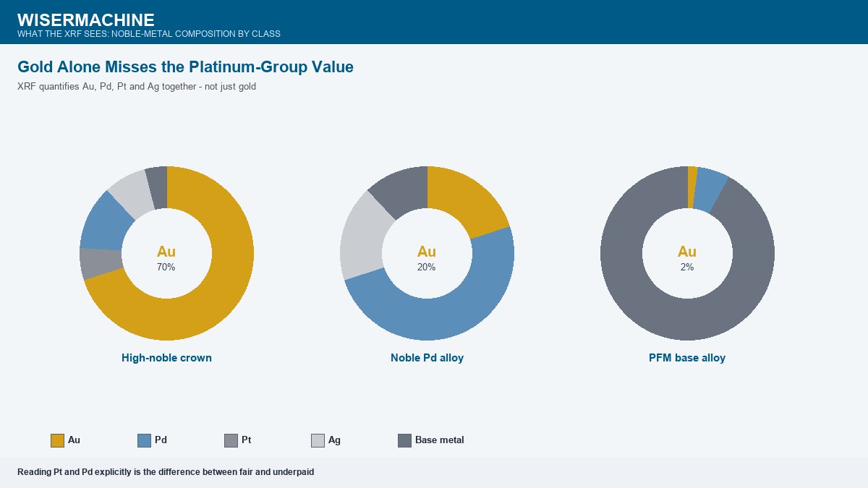Screen dimensions: 868x488
Task: Select the WISERMACHINE header title
Action: (x=86, y=20)
